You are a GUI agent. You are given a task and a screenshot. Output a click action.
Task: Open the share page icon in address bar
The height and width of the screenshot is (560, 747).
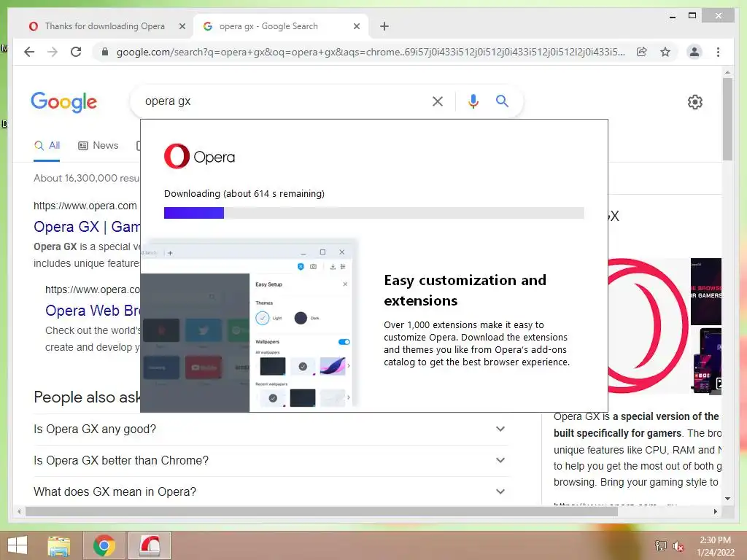[x=642, y=52]
